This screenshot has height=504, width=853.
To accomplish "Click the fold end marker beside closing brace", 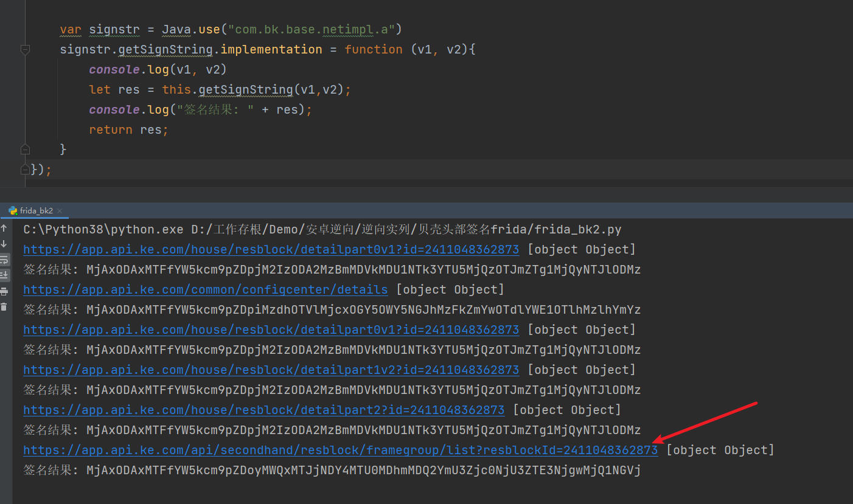I will click(25, 149).
